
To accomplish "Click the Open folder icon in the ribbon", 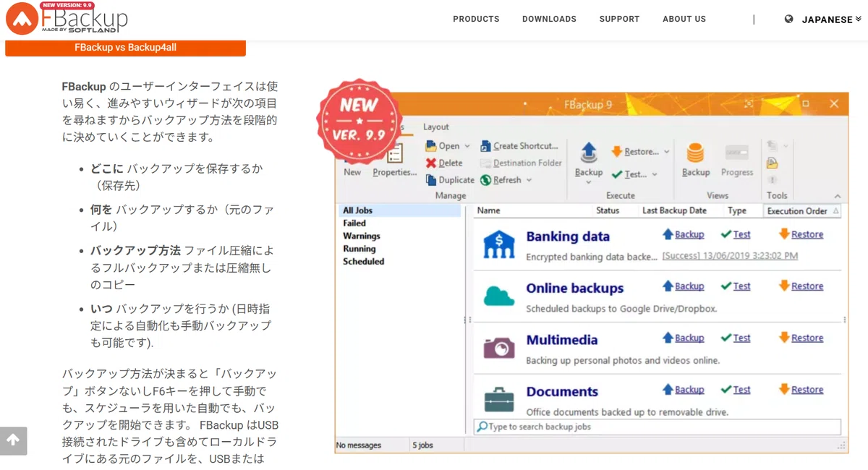I will 431,146.
